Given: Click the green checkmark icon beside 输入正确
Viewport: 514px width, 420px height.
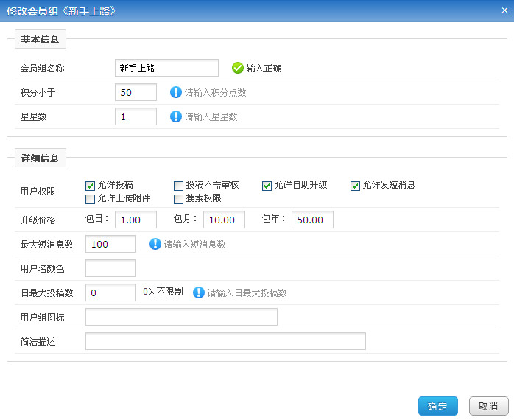Looking at the screenshot, I should click(x=238, y=68).
